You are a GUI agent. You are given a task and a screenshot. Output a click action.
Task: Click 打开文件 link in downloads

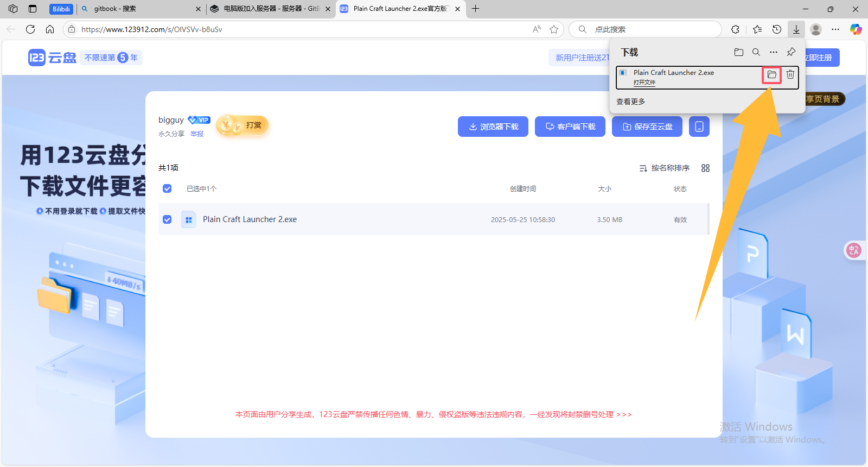(x=644, y=83)
